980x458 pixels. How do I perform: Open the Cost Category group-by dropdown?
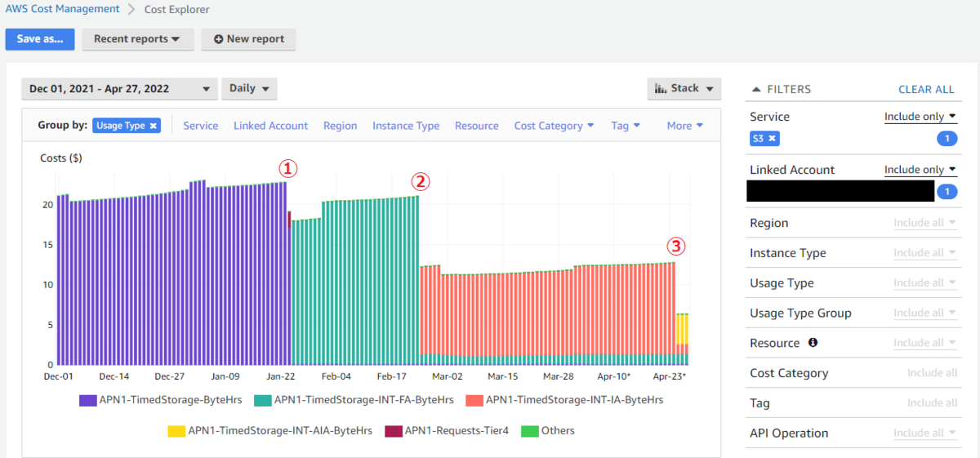click(x=554, y=126)
